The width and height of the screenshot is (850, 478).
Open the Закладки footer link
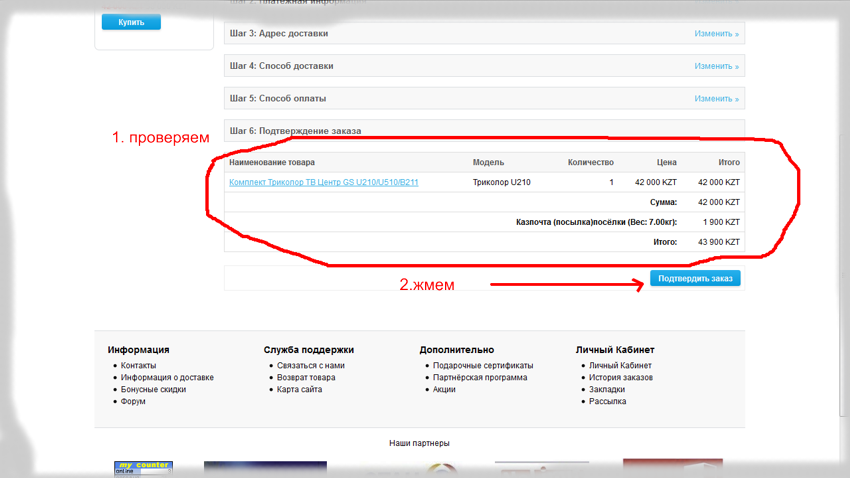coord(607,389)
